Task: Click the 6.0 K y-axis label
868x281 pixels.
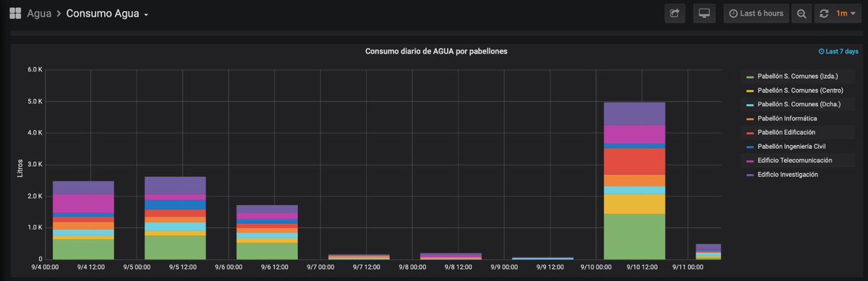Action: (x=35, y=70)
